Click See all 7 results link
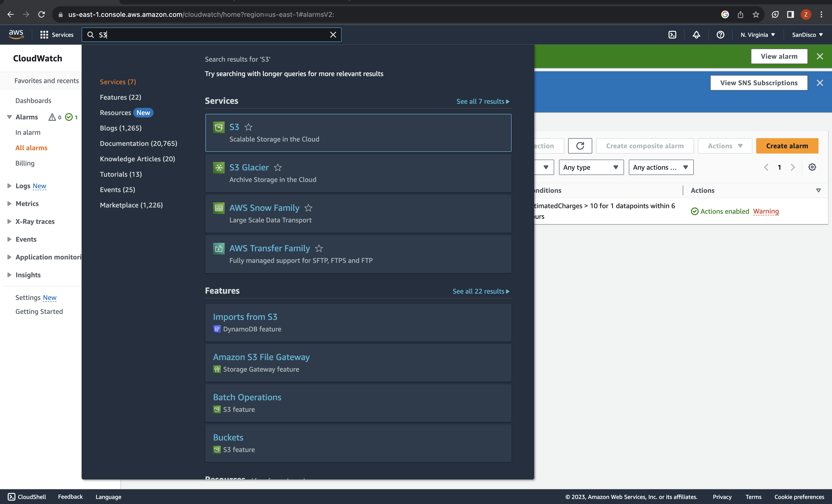The height and width of the screenshot is (504, 832). point(482,101)
